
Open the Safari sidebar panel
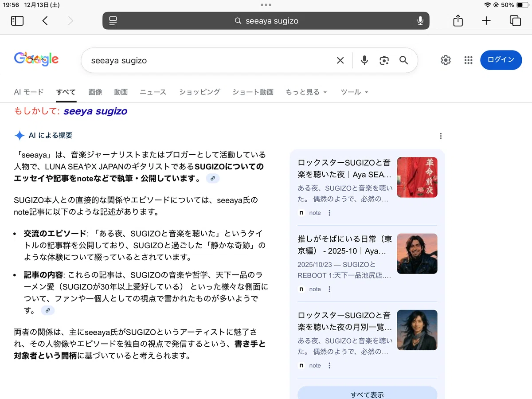point(17,21)
